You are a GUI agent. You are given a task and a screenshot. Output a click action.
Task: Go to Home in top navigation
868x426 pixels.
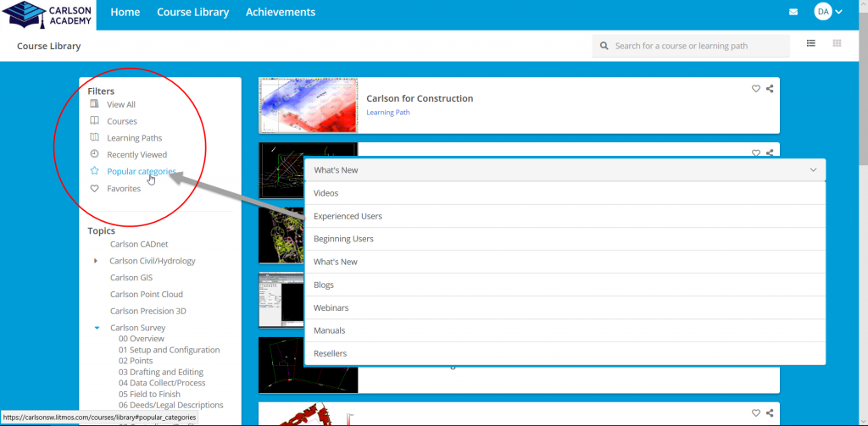[125, 12]
